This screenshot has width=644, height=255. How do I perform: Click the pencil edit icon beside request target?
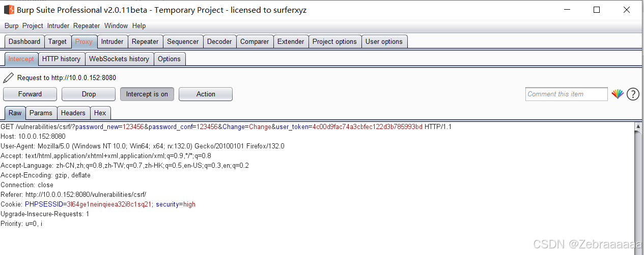[8, 78]
